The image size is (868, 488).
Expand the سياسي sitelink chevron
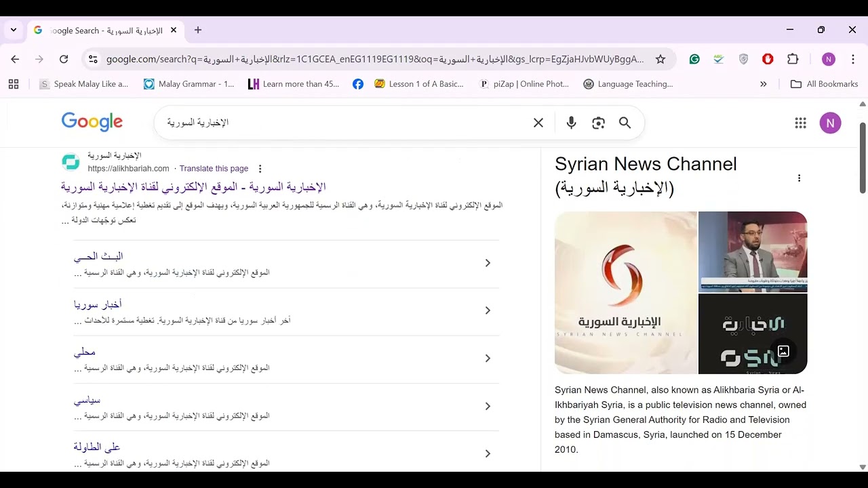(488, 406)
